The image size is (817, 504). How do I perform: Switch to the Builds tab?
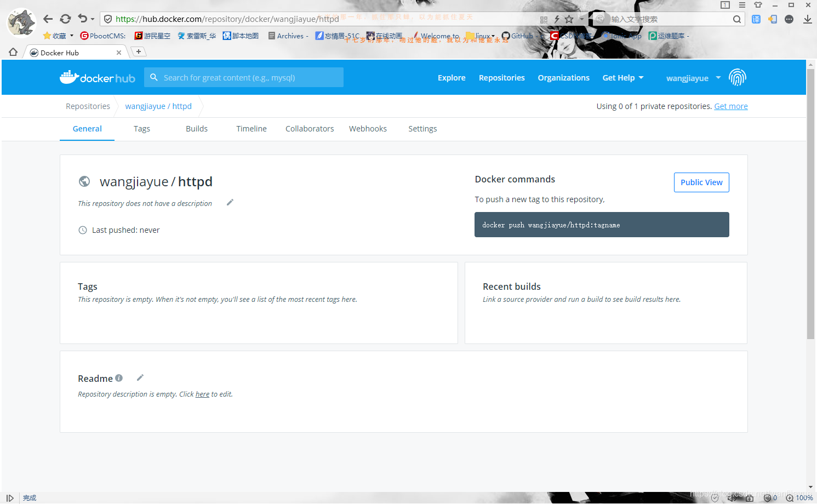point(197,129)
